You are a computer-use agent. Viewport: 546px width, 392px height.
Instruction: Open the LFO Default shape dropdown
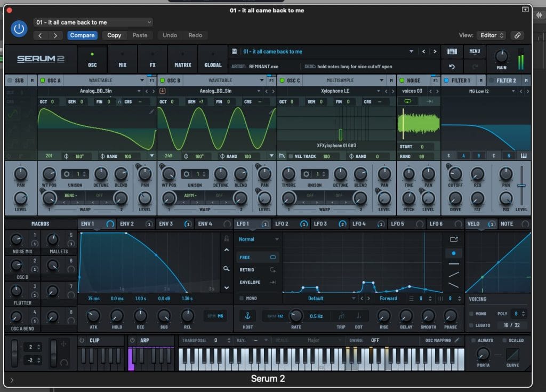point(320,299)
